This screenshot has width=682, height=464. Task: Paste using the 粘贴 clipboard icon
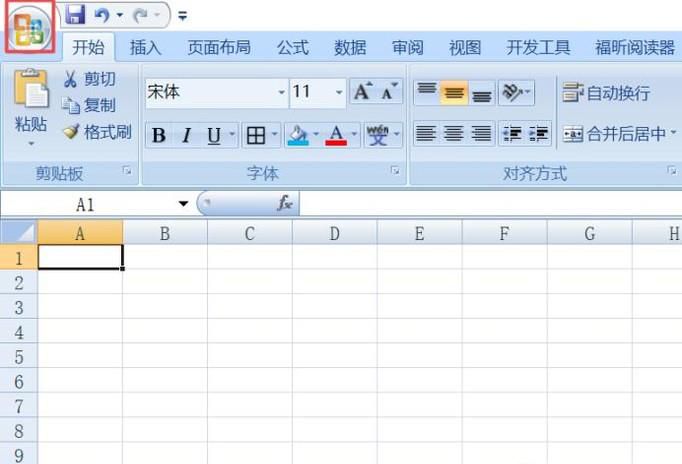(x=30, y=89)
